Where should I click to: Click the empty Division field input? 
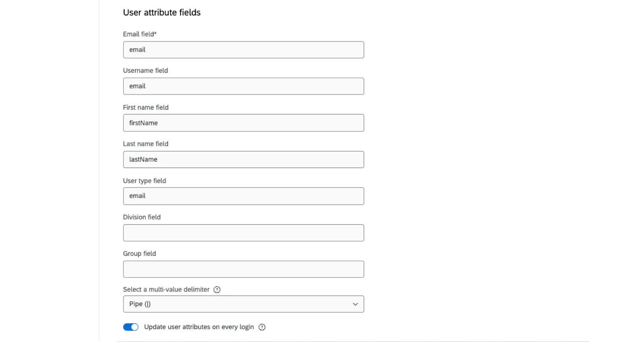(x=244, y=233)
